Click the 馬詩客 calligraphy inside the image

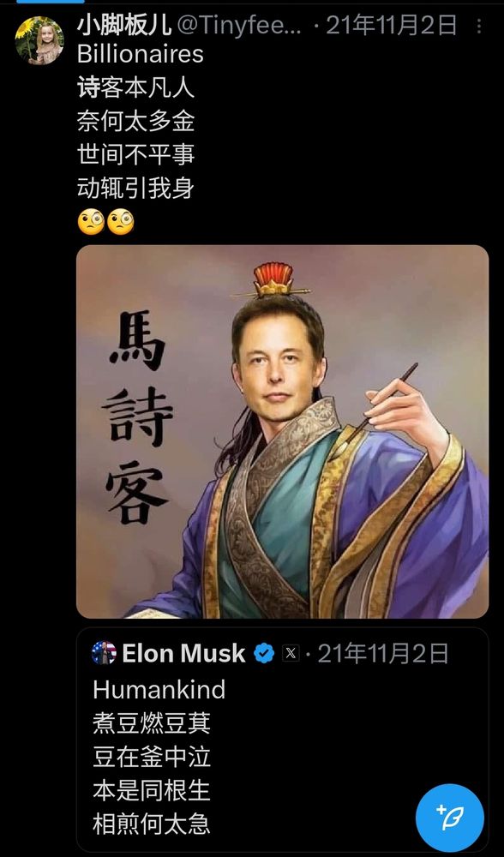pos(137,417)
